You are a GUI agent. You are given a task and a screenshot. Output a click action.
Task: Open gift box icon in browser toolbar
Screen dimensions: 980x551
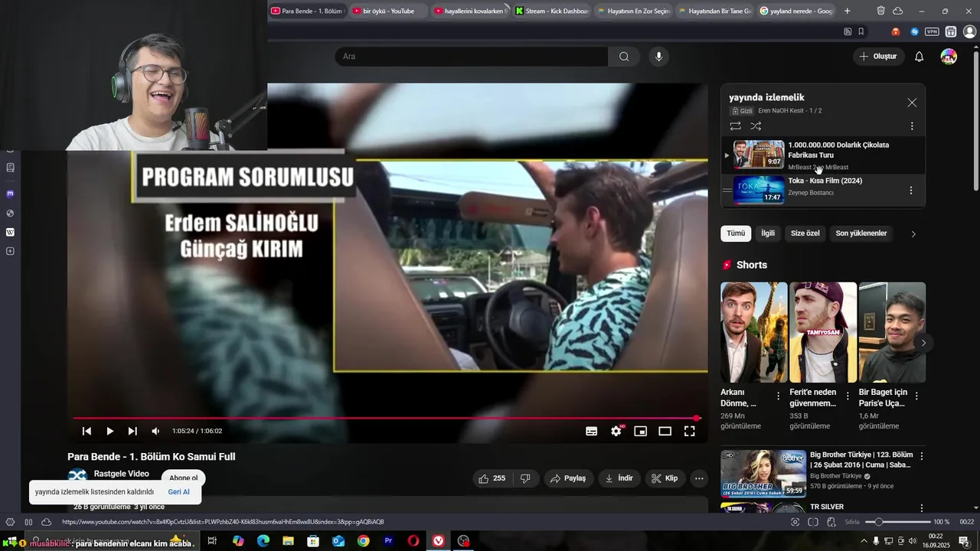pyautogui.click(x=951, y=31)
